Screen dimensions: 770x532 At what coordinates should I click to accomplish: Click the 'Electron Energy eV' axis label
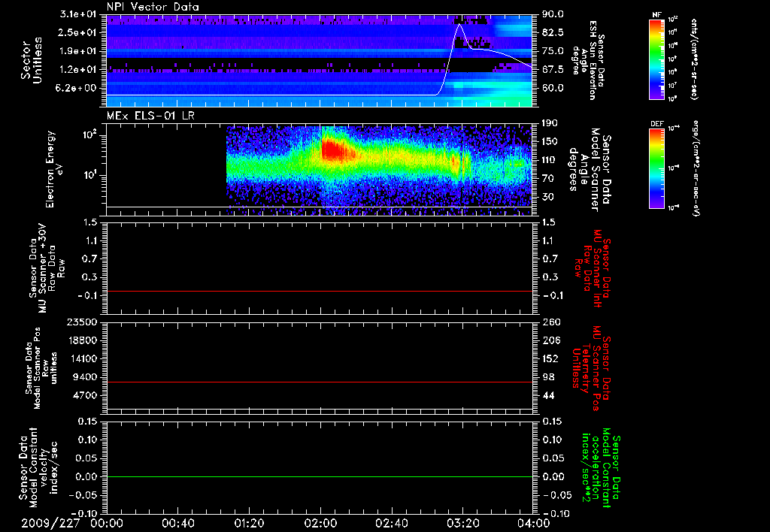tap(54, 169)
